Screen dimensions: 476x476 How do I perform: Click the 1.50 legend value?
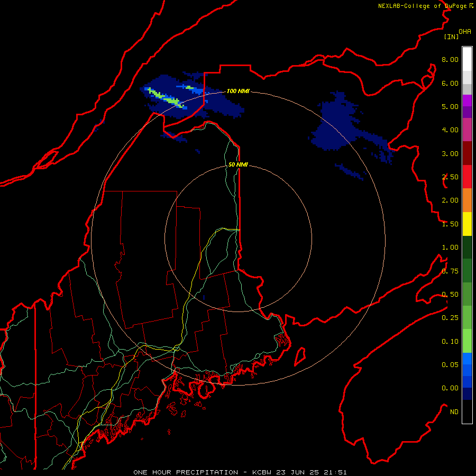point(450,224)
